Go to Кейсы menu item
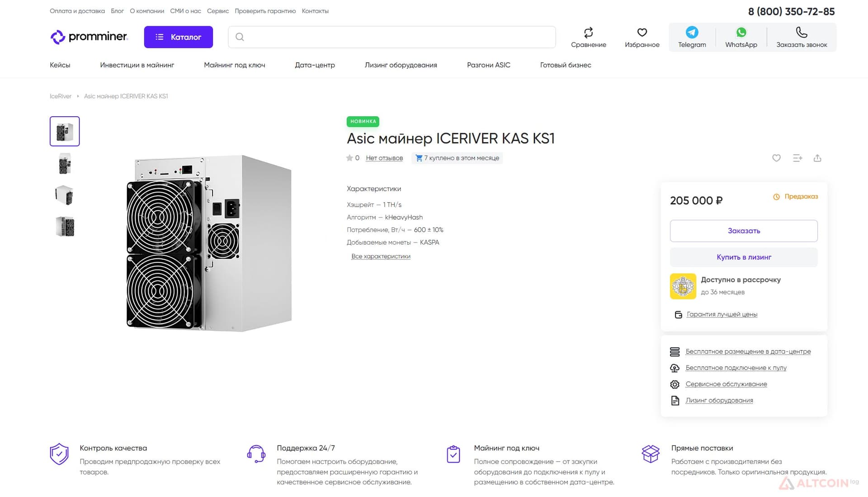Screen dimensions: 868x497 point(60,65)
